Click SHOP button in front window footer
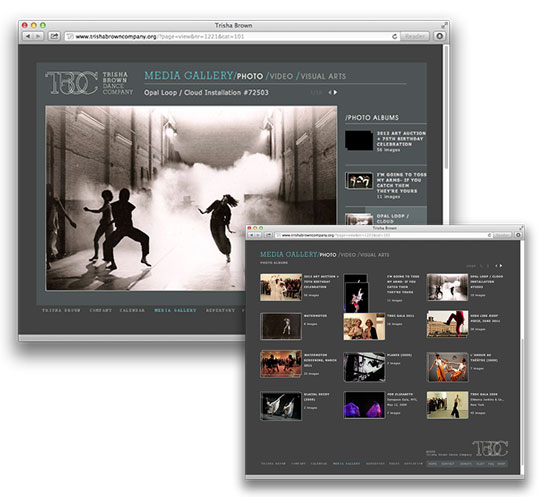The height and width of the screenshot is (497, 540). click(501, 464)
